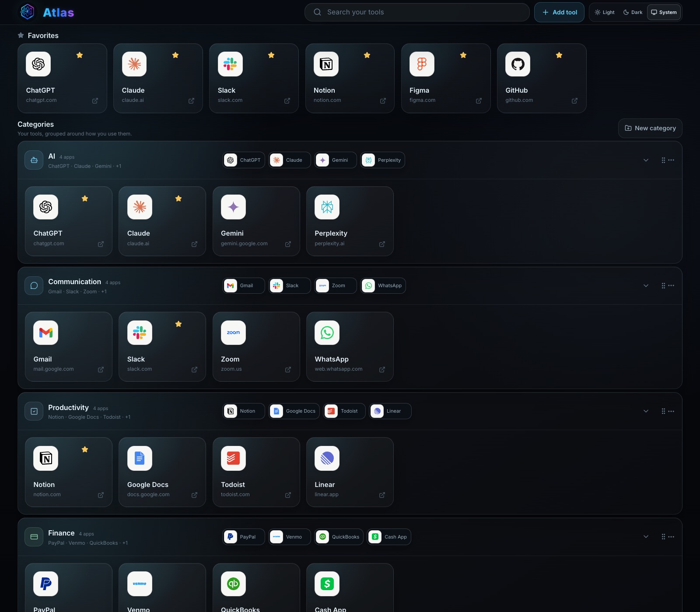Collapse the Finance category chevron
Viewport: 700px width, 612px height.
(x=646, y=536)
